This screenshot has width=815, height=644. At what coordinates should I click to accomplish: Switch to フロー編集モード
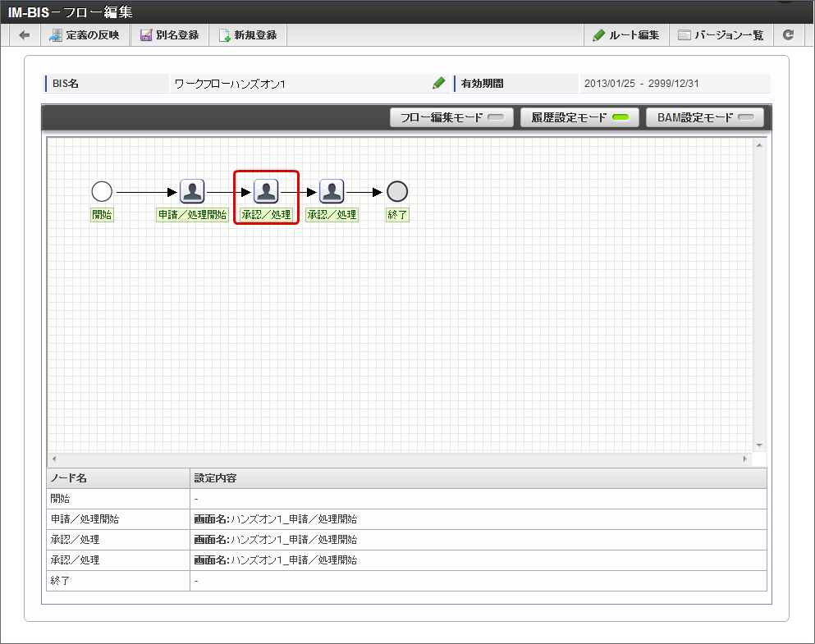(x=451, y=117)
